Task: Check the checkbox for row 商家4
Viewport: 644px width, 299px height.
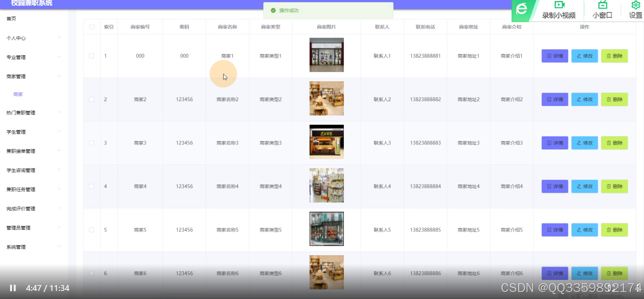Action: click(91, 186)
